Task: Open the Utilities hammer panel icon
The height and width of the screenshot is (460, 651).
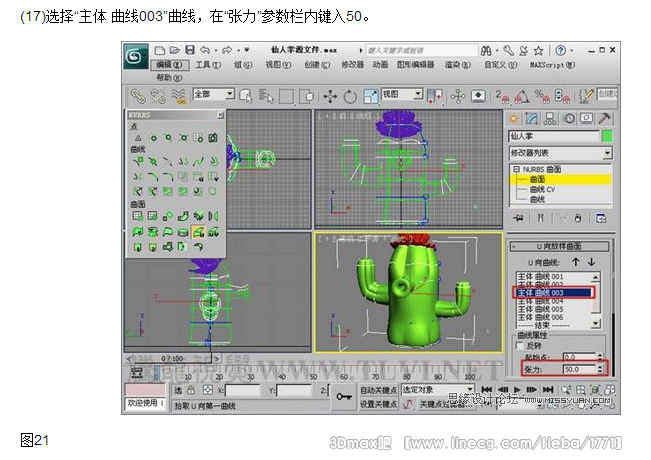Action: 604,119
